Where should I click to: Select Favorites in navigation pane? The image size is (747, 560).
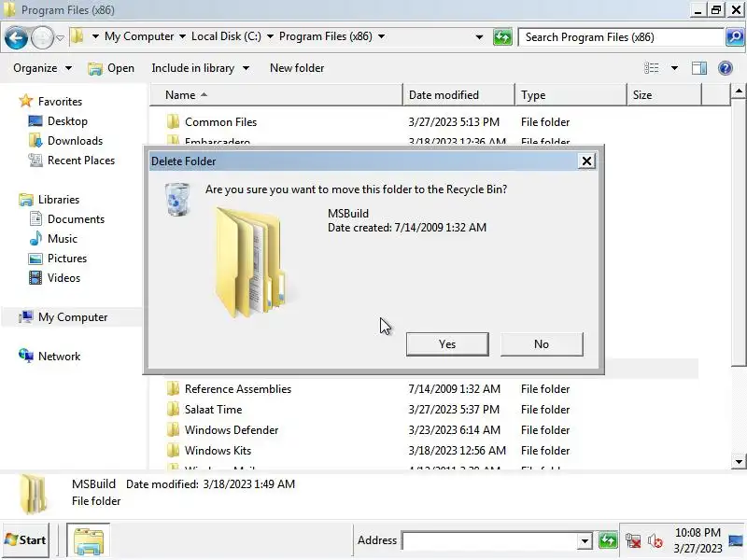pos(60,102)
